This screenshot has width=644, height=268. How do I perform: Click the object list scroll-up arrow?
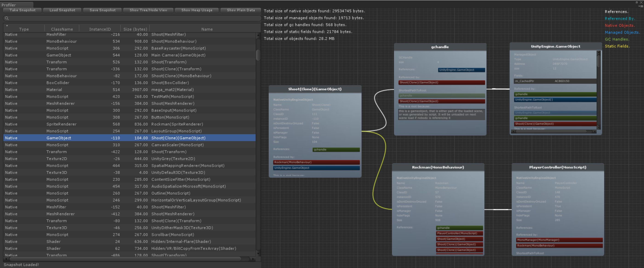point(258,35)
